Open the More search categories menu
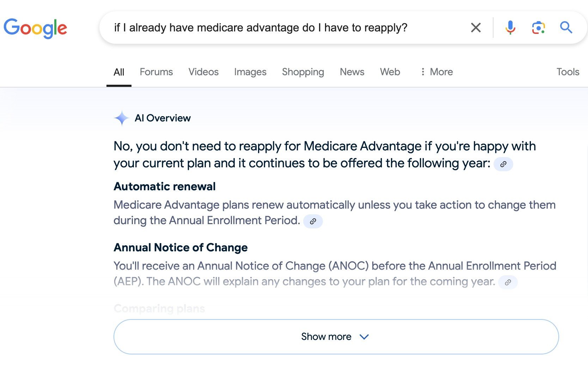This screenshot has height=365, width=588. pyautogui.click(x=436, y=72)
